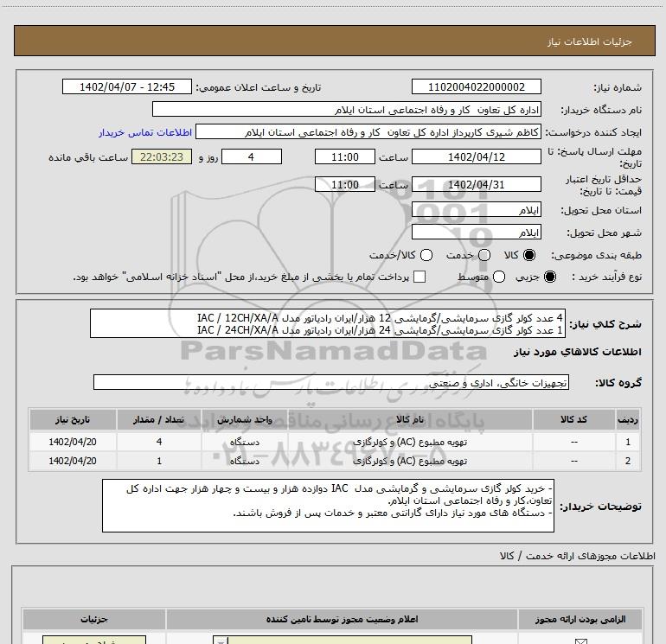
Task: Click the تعداد / مقدار column header
Action: (x=159, y=419)
